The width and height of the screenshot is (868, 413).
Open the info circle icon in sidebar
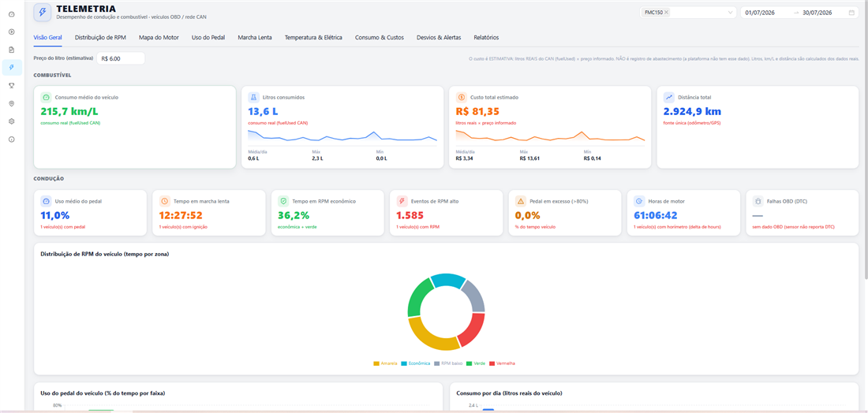(12, 140)
